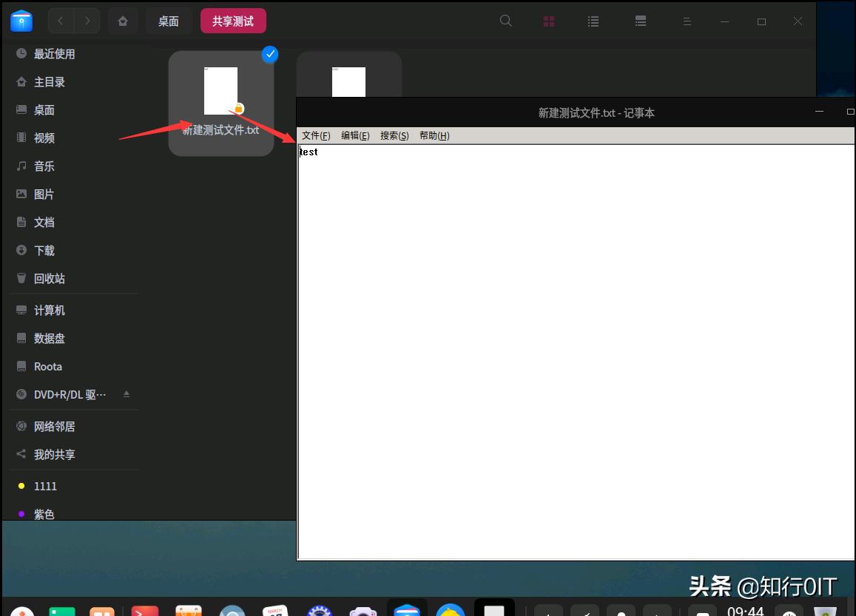Switch to the 桌面 tab

pyautogui.click(x=168, y=21)
